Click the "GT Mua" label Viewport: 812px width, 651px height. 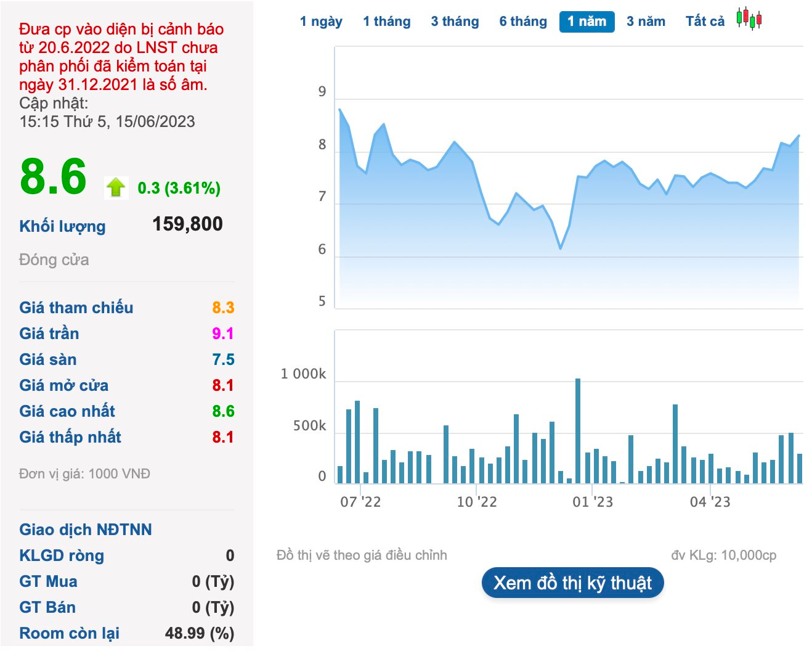(x=48, y=581)
